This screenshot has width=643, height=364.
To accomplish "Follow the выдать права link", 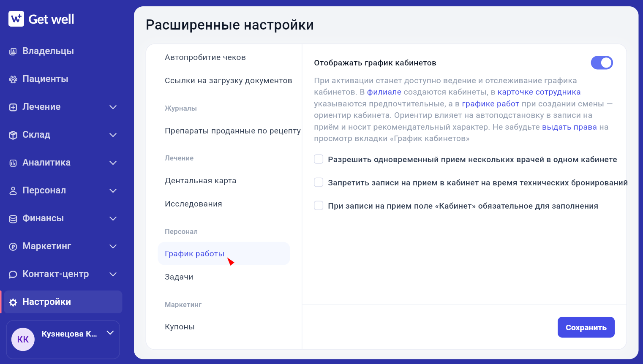I will pos(569,127).
